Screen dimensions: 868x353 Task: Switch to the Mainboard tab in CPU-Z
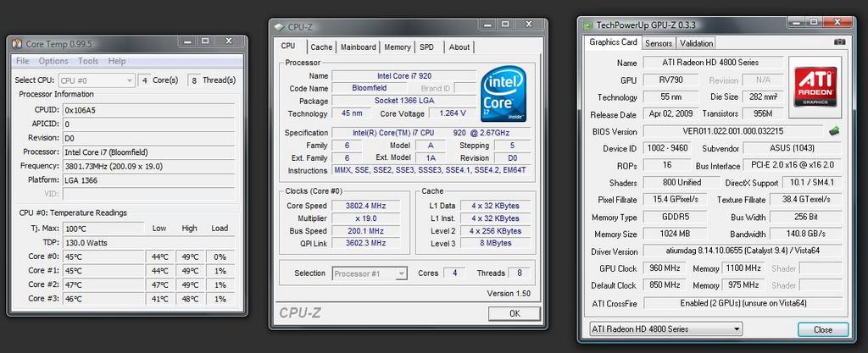(359, 47)
